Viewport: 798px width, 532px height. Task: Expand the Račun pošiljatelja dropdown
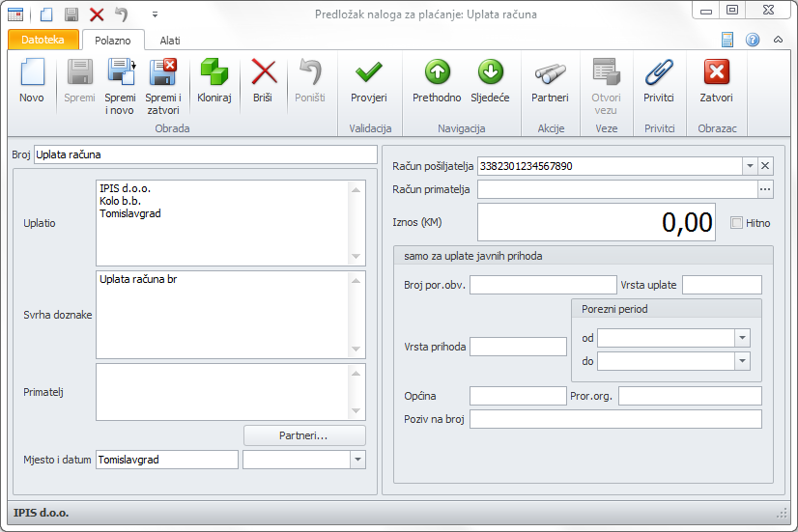pos(750,166)
